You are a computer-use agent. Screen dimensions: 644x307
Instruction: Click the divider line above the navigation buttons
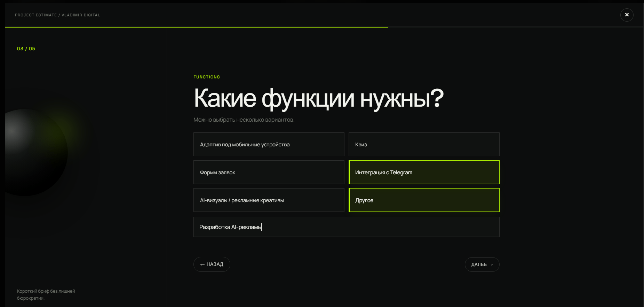pos(346,249)
